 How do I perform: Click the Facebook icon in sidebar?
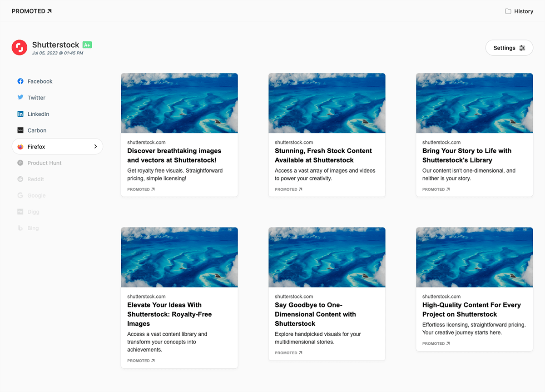coord(20,81)
